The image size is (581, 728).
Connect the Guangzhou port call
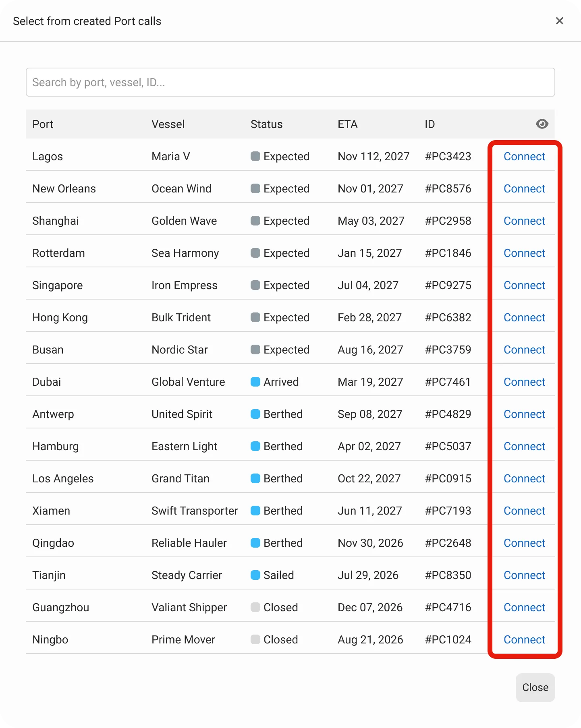click(x=524, y=607)
